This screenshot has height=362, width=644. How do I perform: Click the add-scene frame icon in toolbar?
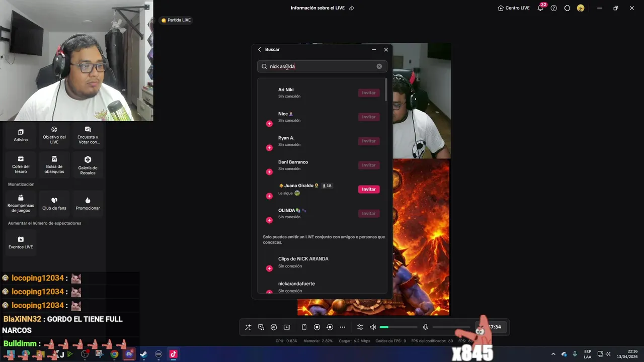coord(287,327)
